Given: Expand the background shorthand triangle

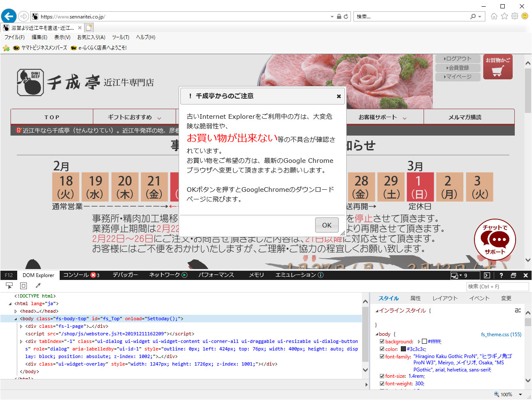Looking at the screenshot, I should [x=419, y=342].
